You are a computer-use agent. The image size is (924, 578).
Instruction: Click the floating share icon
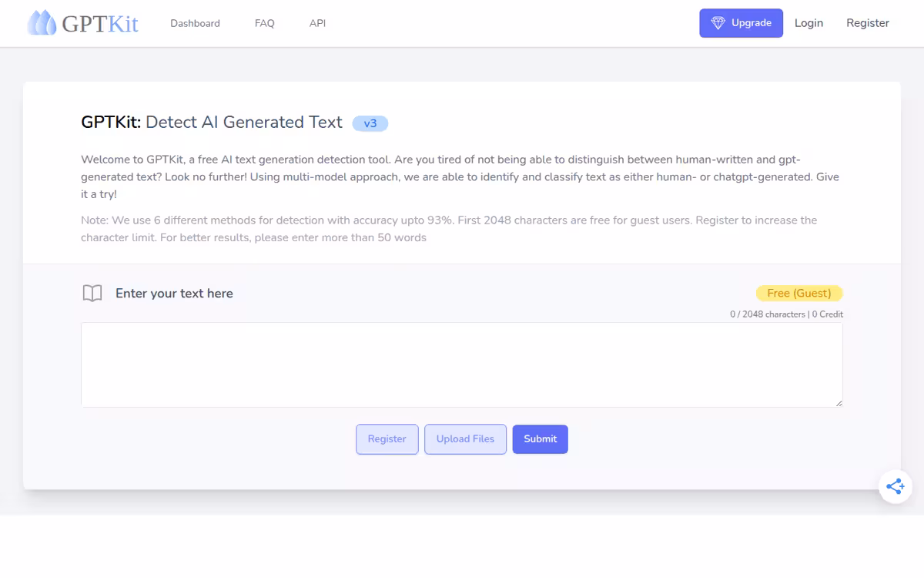click(x=896, y=486)
